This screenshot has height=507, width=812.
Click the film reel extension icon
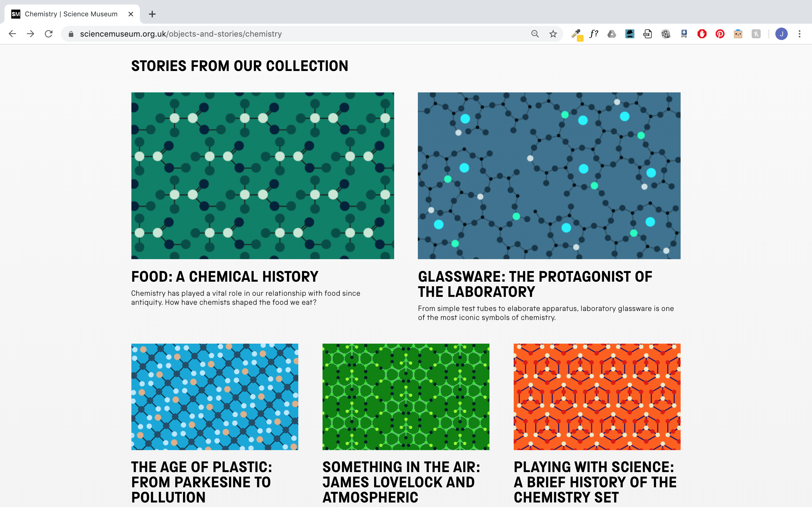coord(666,34)
